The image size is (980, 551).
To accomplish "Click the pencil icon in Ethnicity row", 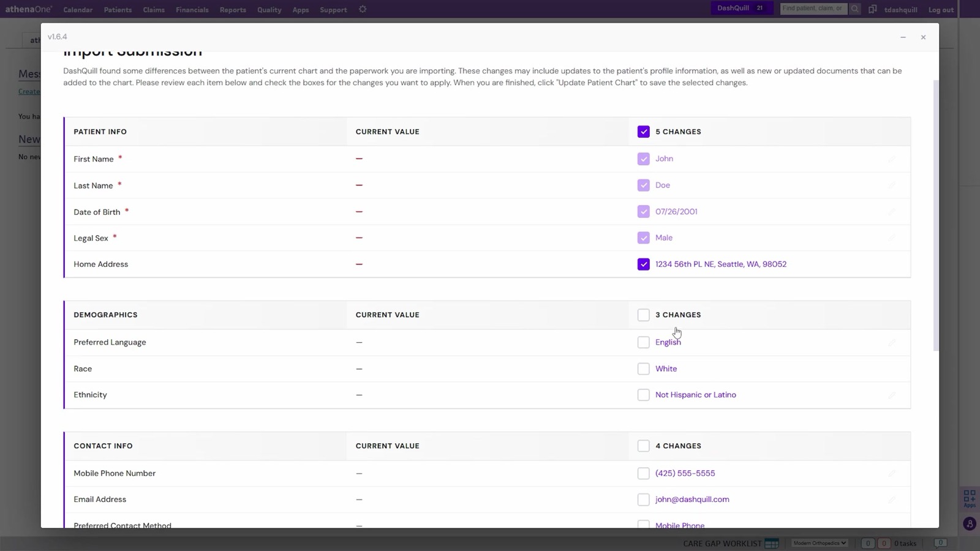I will point(892,395).
